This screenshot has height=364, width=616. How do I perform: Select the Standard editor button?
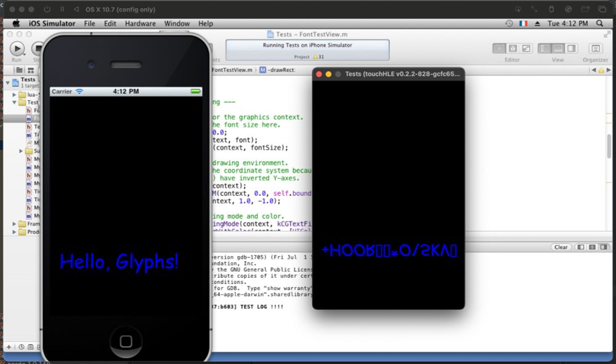coord(500,48)
